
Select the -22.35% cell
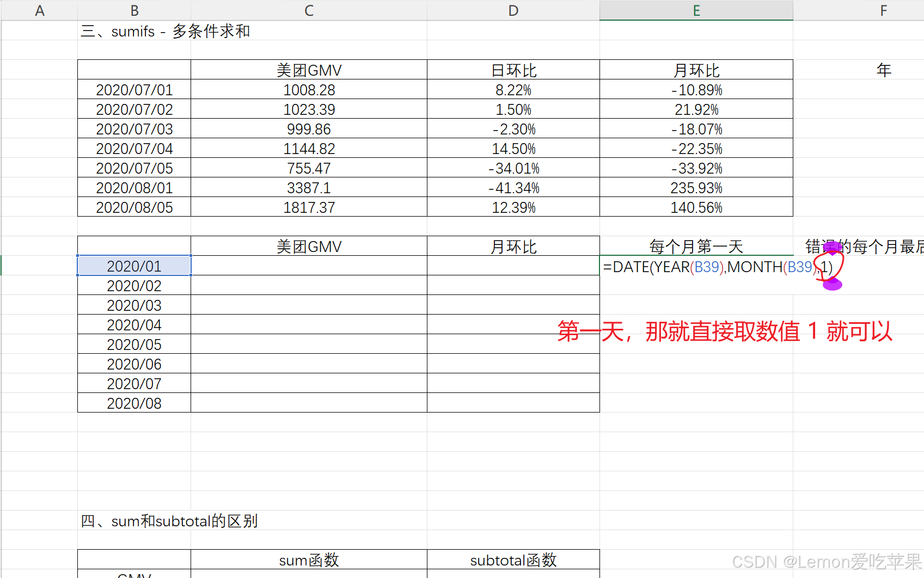(x=696, y=148)
